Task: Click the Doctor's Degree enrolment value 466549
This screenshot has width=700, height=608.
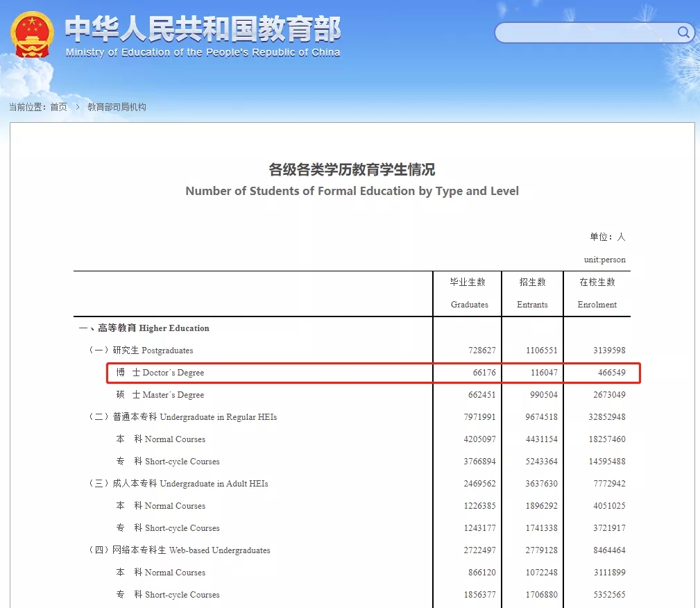Action: tap(611, 373)
